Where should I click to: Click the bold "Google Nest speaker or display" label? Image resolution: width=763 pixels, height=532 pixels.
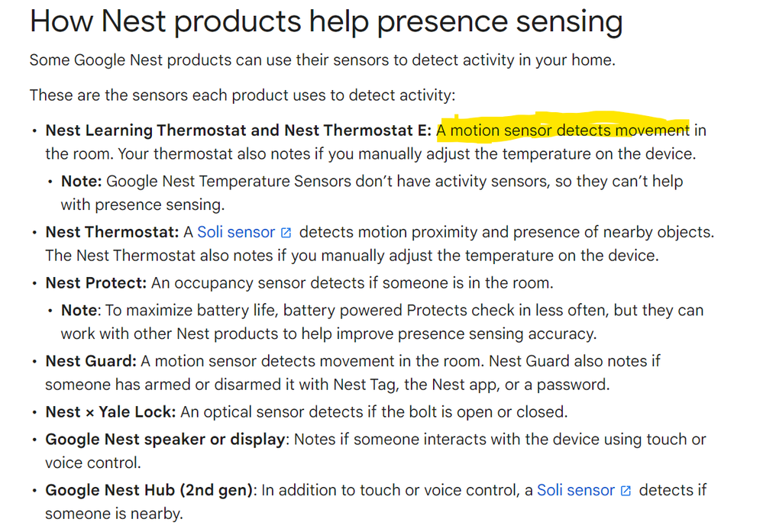pos(166,440)
